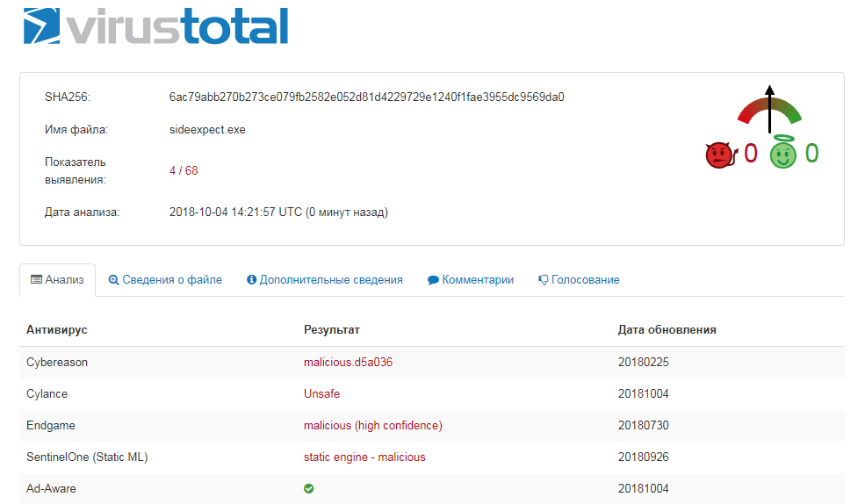Click malicious (high confidence) result

(x=373, y=426)
